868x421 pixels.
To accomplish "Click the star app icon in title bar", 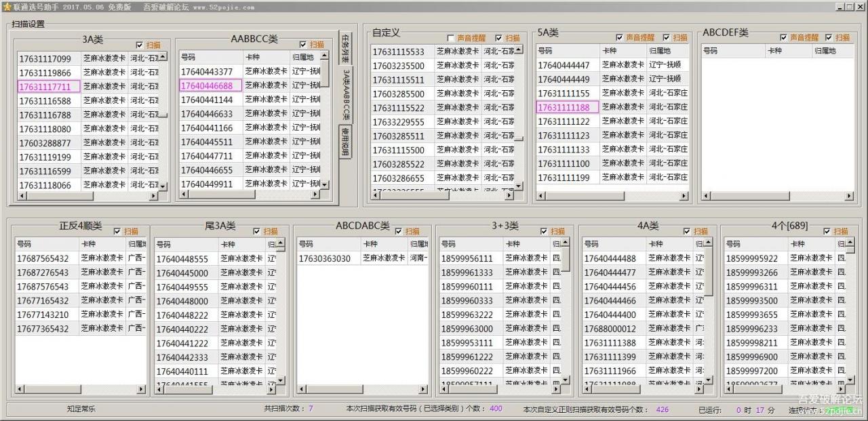I will (x=7, y=7).
